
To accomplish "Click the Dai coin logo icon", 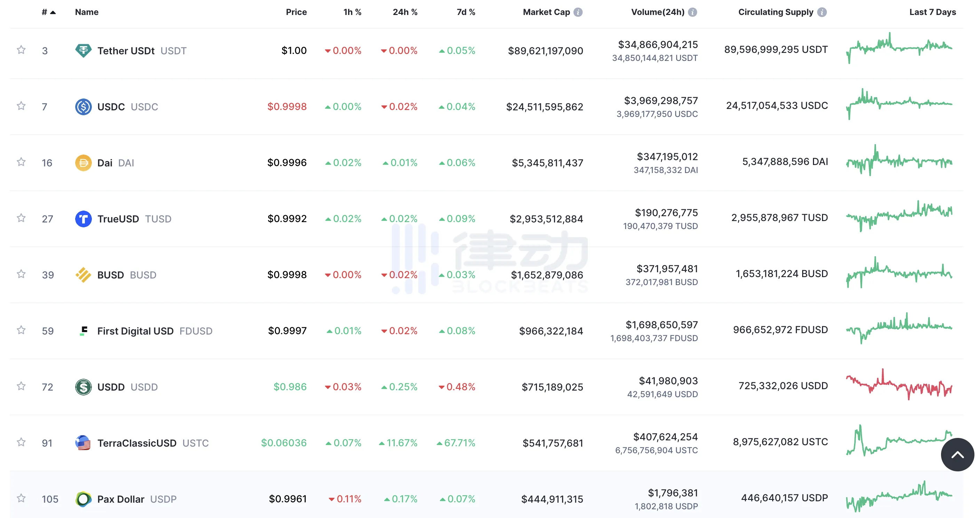I will coord(83,163).
